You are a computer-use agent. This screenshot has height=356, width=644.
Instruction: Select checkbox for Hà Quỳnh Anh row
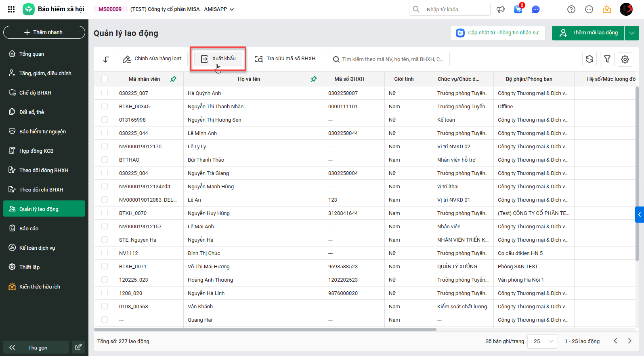tap(105, 93)
